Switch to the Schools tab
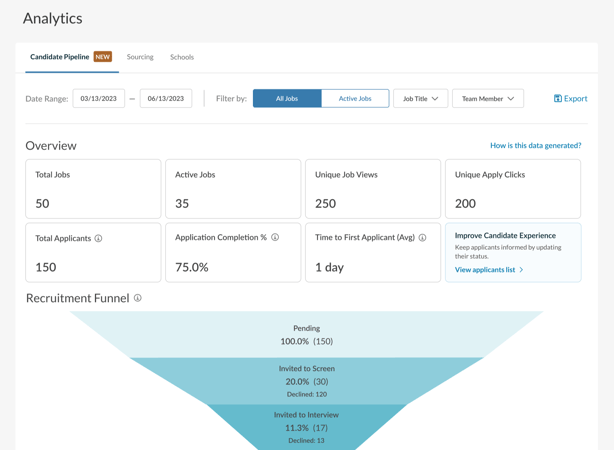Image resolution: width=614 pixels, height=450 pixels. coord(182,57)
